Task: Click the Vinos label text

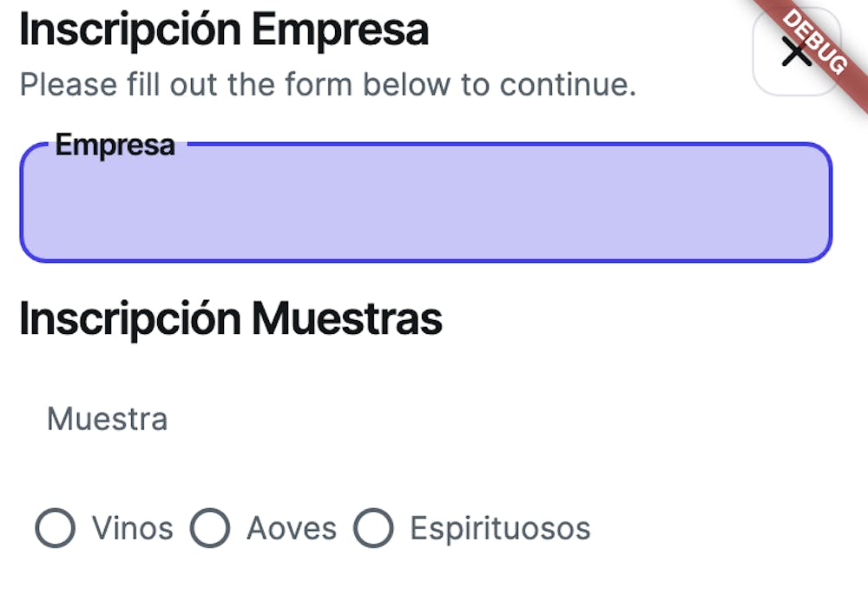Action: [x=133, y=528]
